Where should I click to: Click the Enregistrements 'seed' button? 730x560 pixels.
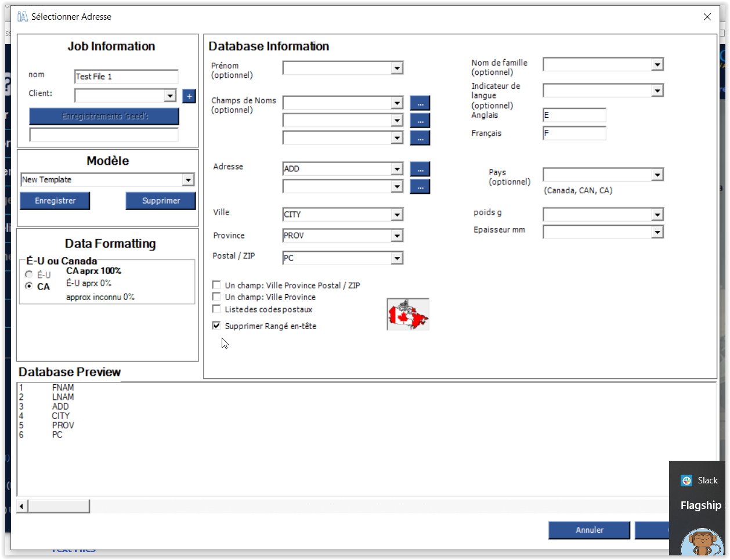click(x=104, y=116)
